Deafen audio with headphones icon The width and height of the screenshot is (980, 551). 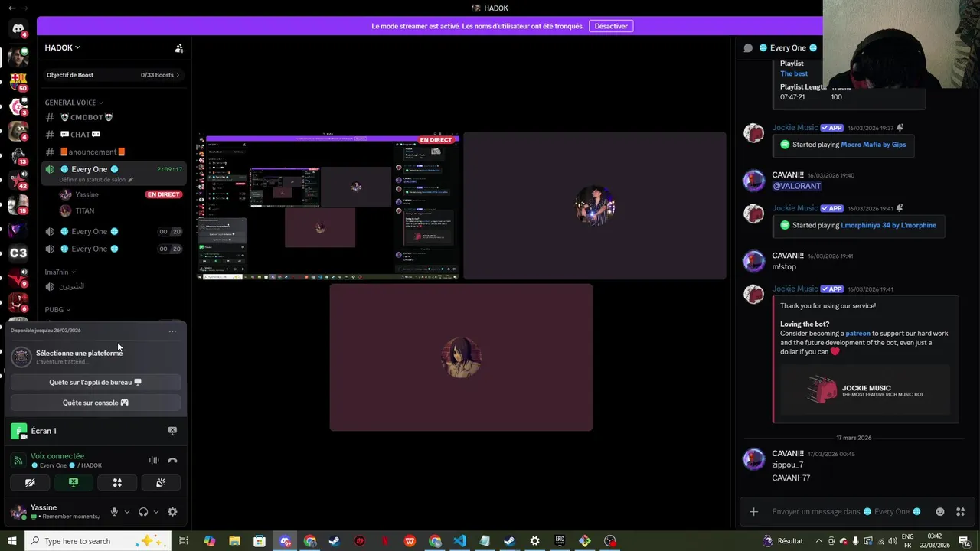(x=143, y=512)
